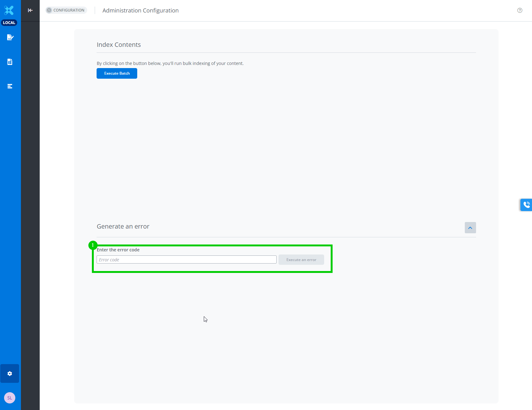Open the settings gear icon
The image size is (532, 410).
(x=10, y=373)
